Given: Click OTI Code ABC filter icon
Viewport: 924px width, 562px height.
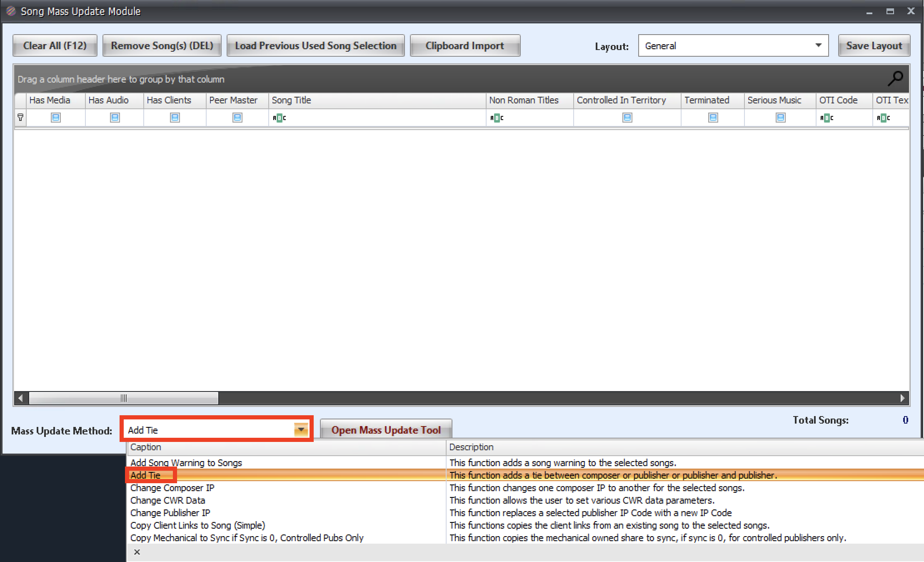Looking at the screenshot, I should (827, 118).
